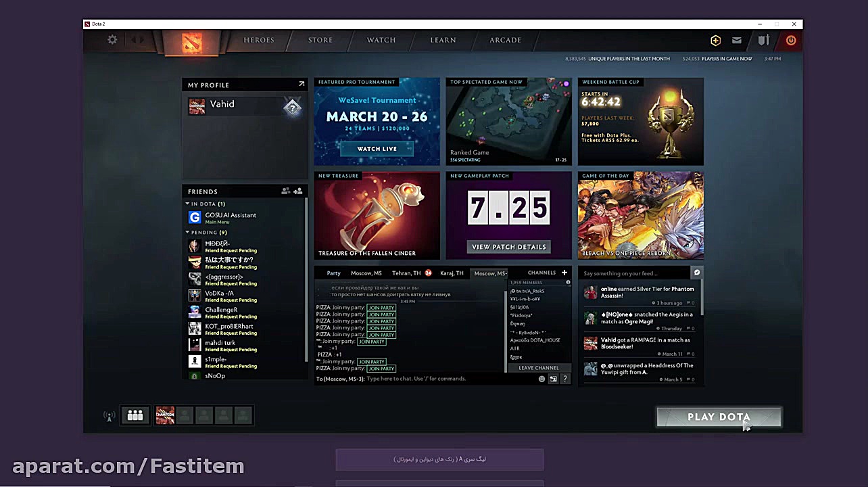Open the friends group icon in Friends header
868x487 pixels.
click(x=285, y=191)
